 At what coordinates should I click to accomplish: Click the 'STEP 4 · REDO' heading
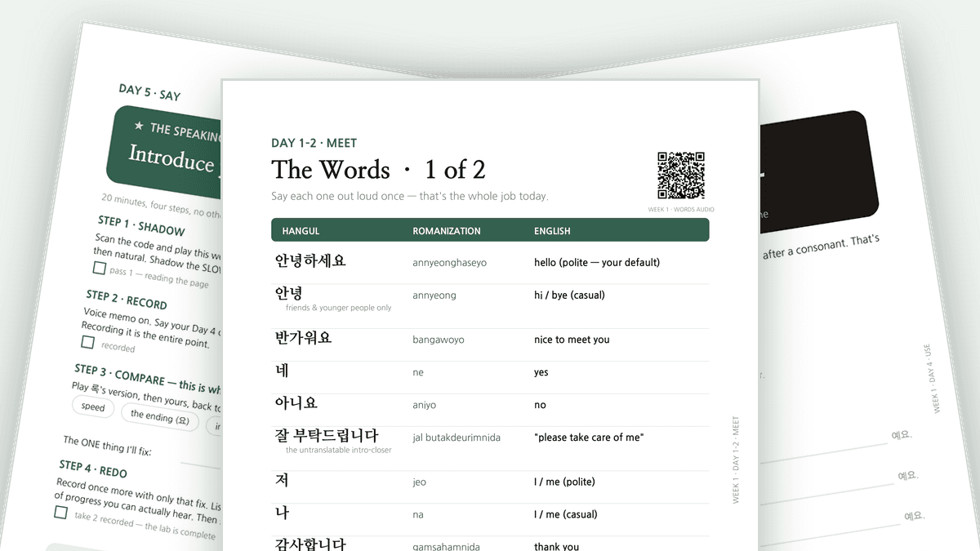(x=93, y=469)
